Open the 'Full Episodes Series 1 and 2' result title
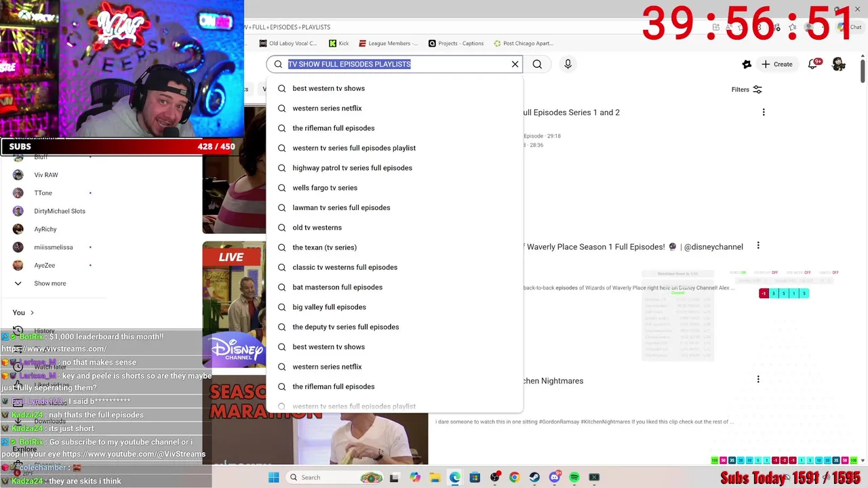868x488 pixels. (572, 113)
